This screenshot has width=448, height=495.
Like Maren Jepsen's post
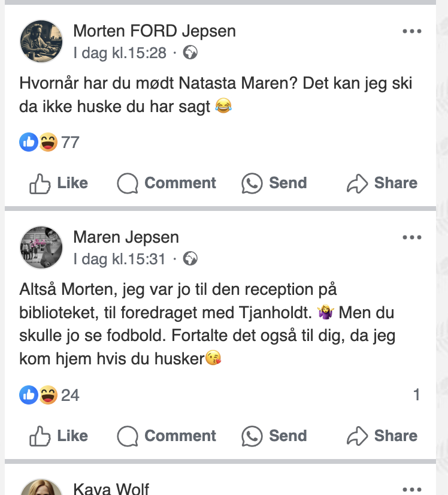[x=59, y=436]
